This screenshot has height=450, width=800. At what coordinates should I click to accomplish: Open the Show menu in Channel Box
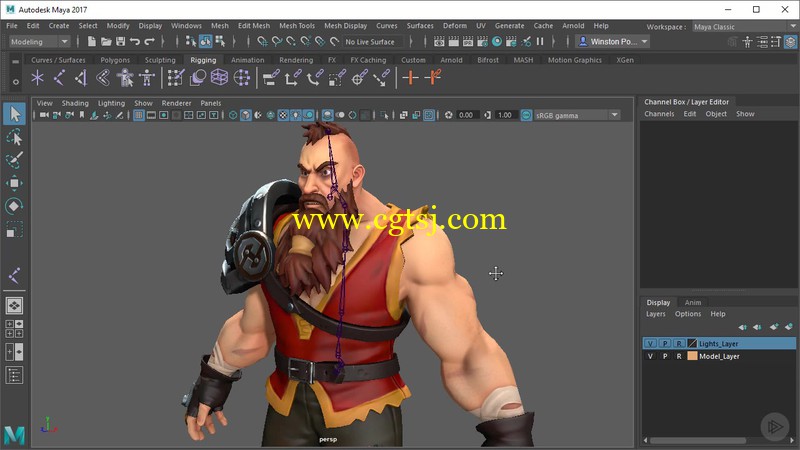[745, 114]
